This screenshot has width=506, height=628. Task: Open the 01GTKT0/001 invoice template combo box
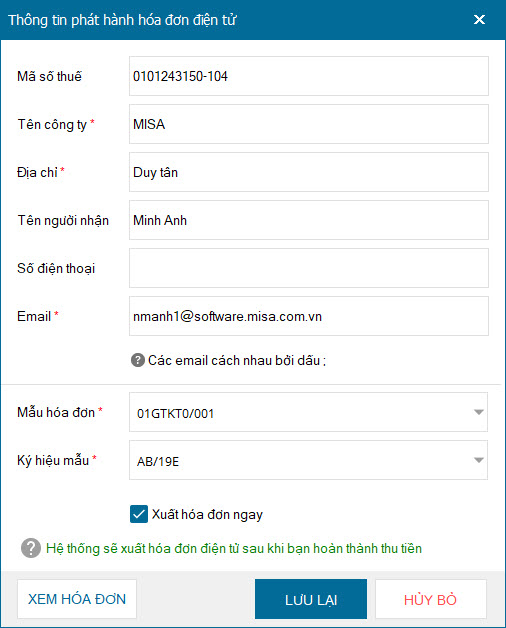click(308, 412)
